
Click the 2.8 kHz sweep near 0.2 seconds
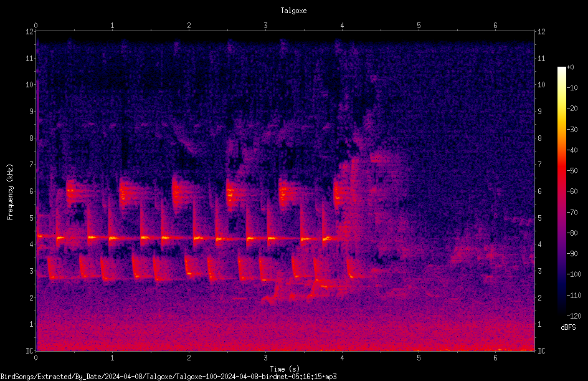pyautogui.click(x=50, y=268)
